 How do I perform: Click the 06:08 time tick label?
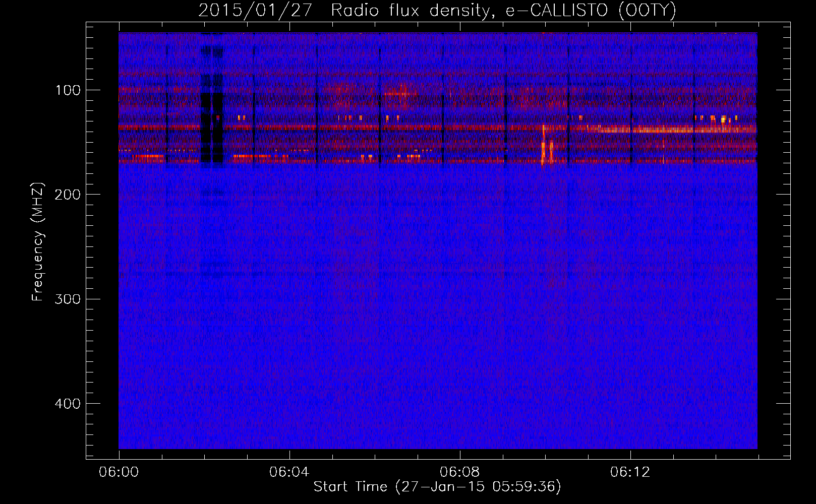pyautogui.click(x=459, y=472)
